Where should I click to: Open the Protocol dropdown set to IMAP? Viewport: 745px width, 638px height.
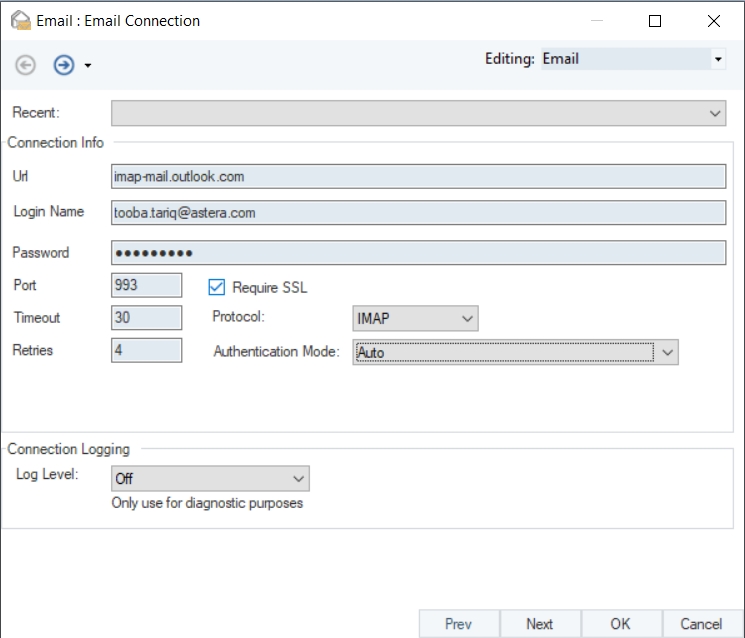coord(415,318)
